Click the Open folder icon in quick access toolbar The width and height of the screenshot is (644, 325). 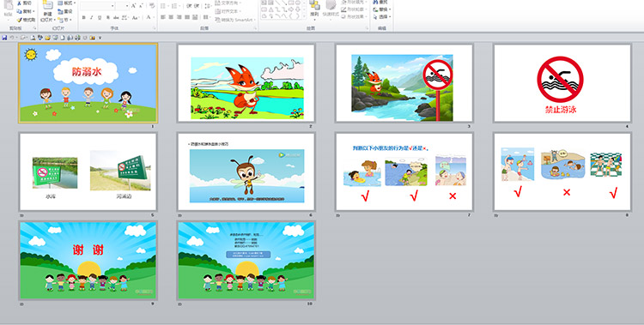point(47,38)
